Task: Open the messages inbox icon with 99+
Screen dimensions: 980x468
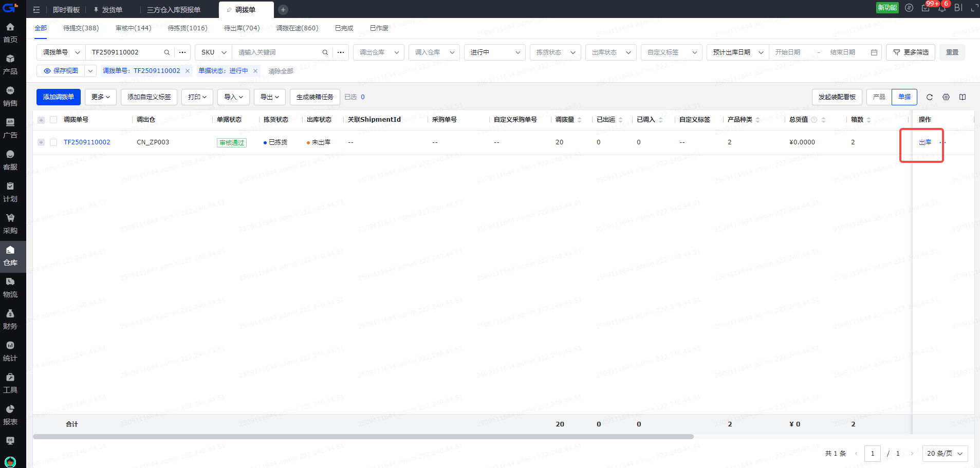Action: [x=926, y=8]
